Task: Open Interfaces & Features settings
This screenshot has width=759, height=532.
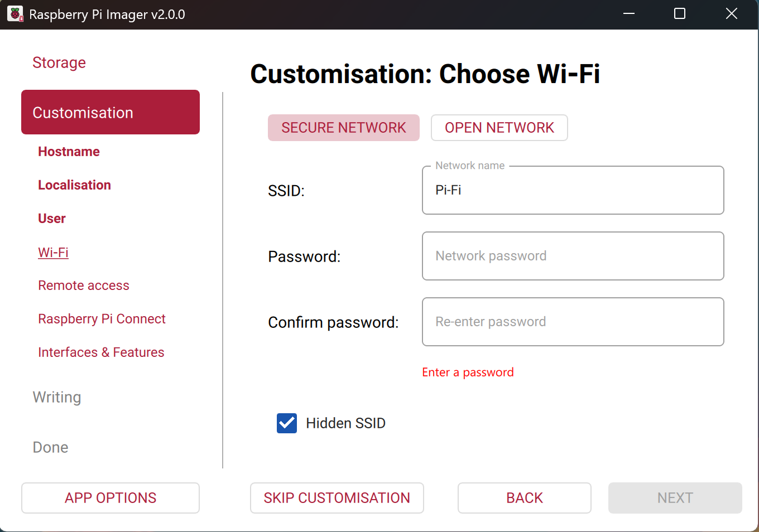Action: pyautogui.click(x=101, y=352)
